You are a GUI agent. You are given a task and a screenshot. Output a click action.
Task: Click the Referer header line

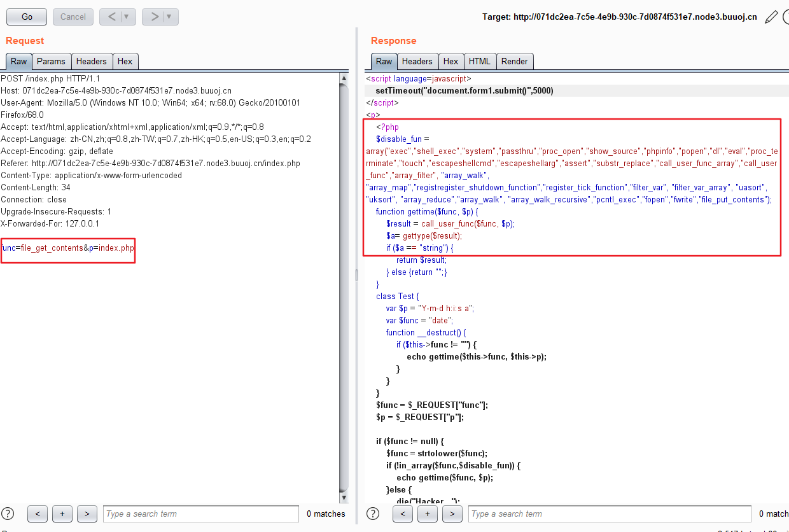tap(150, 163)
